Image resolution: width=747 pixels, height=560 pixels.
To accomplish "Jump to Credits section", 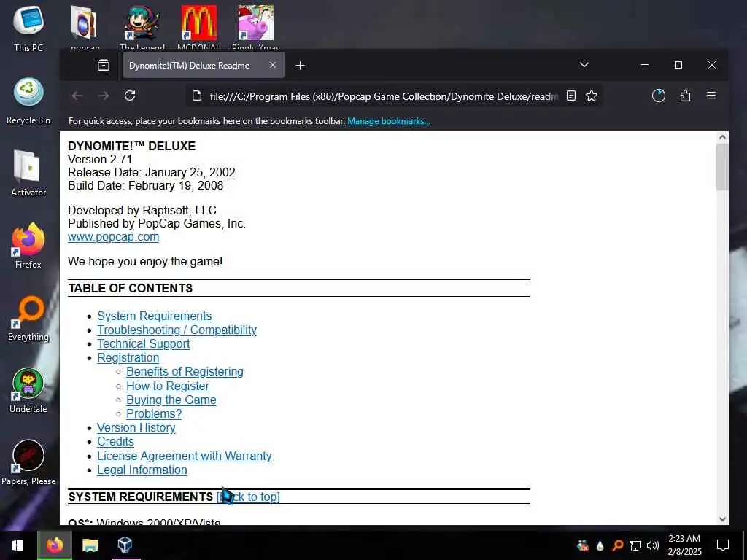I will pyautogui.click(x=115, y=441).
